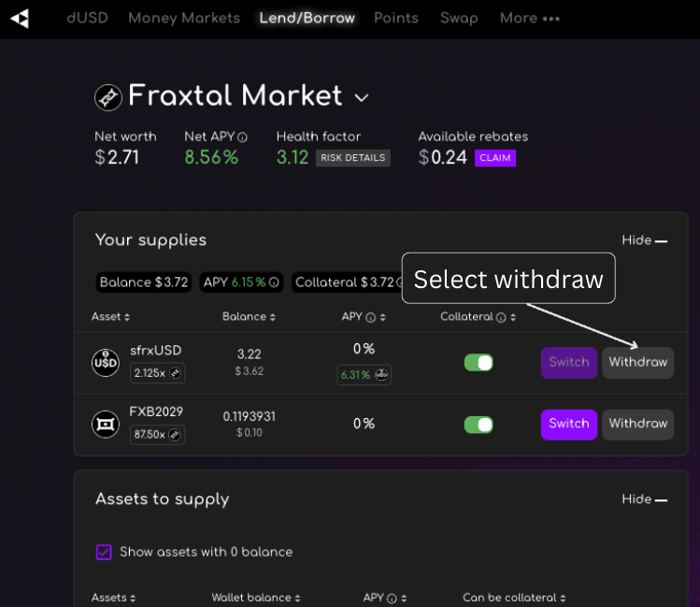The image size is (700, 607).
Task: Withdraw from the sfrxUSD supply
Action: coord(637,362)
